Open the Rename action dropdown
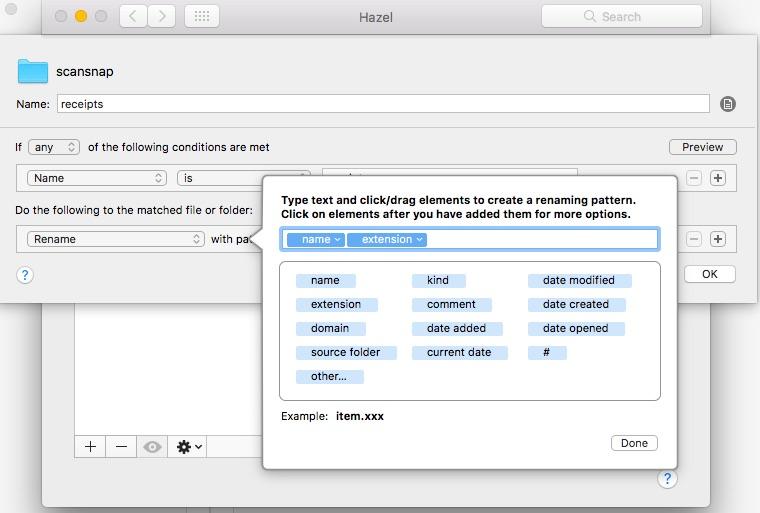This screenshot has height=513, width=760. [x=116, y=239]
